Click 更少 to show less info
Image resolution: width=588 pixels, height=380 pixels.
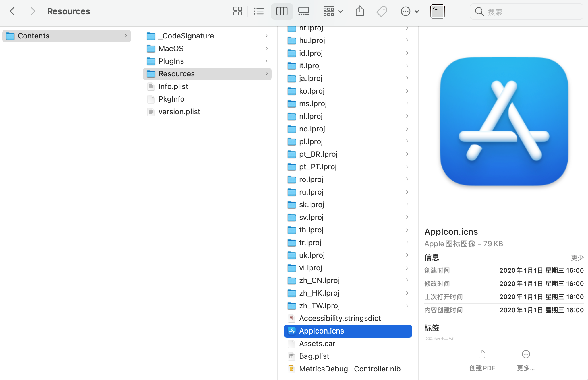(x=577, y=257)
